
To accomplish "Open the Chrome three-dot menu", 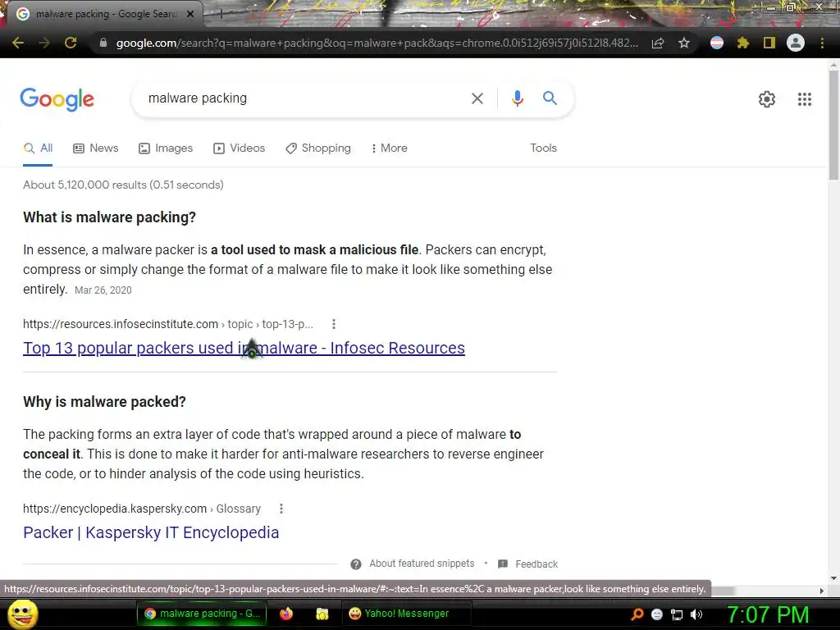I will point(822,43).
